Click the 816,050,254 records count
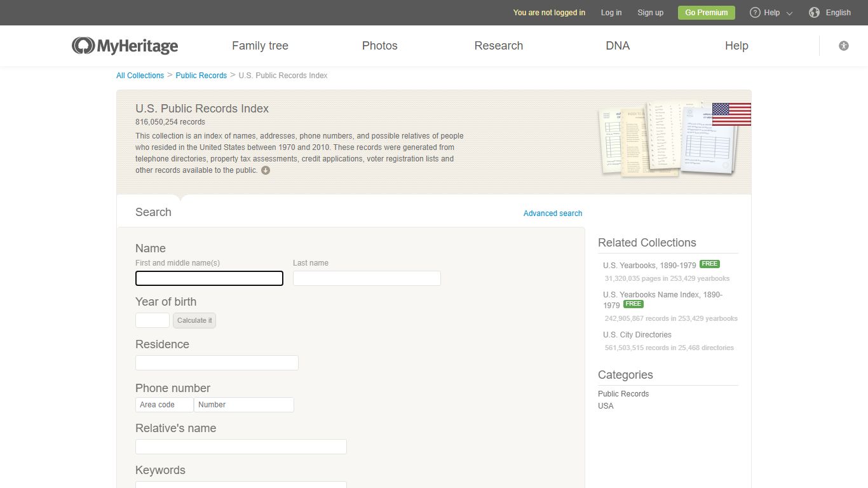This screenshot has height=488, width=868. click(170, 122)
